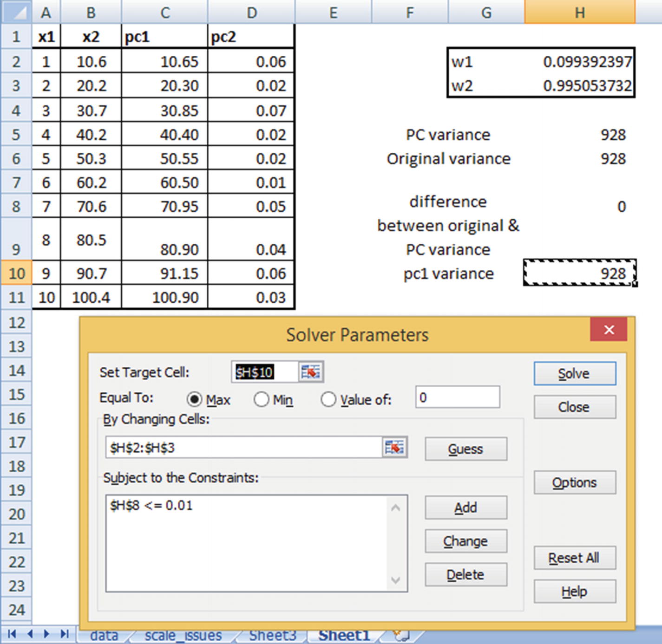Select row 1 header
The image size is (662, 644).
(16, 36)
